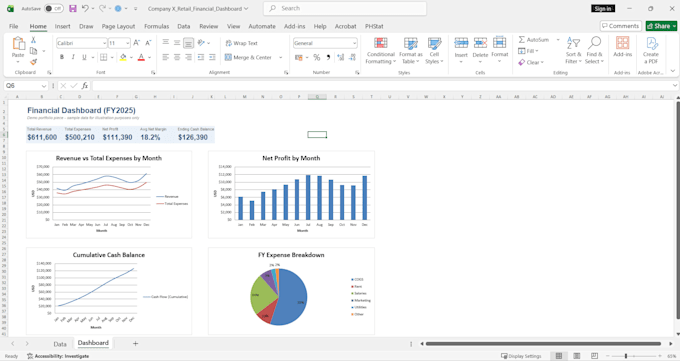Click the Insert cells icon
The image size is (680, 361).
[461, 43]
